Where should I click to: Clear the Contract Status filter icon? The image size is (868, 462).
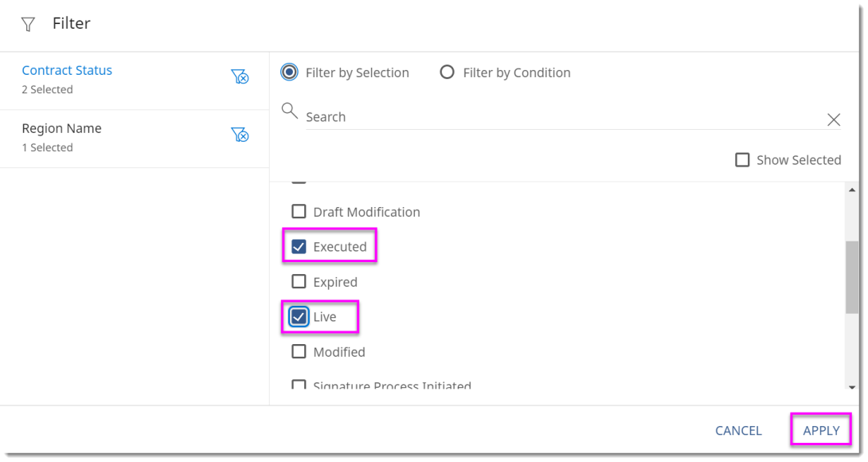click(240, 76)
